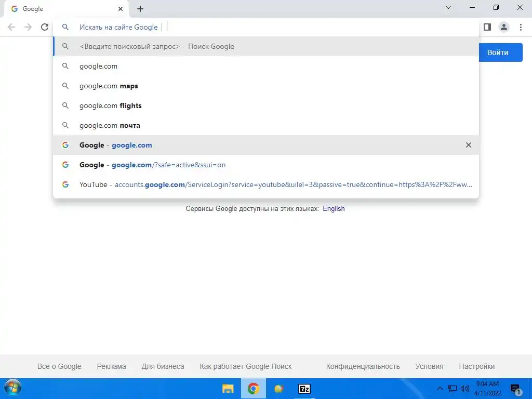Choose the 'google.com flights' suggestion
532x399 pixels.
[x=266, y=105]
